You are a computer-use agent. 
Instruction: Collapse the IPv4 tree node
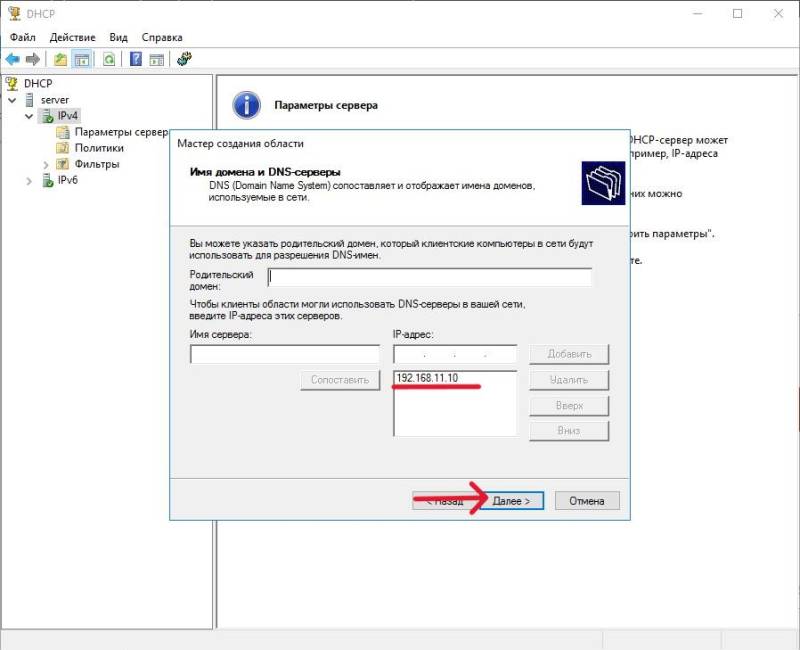click(28, 116)
